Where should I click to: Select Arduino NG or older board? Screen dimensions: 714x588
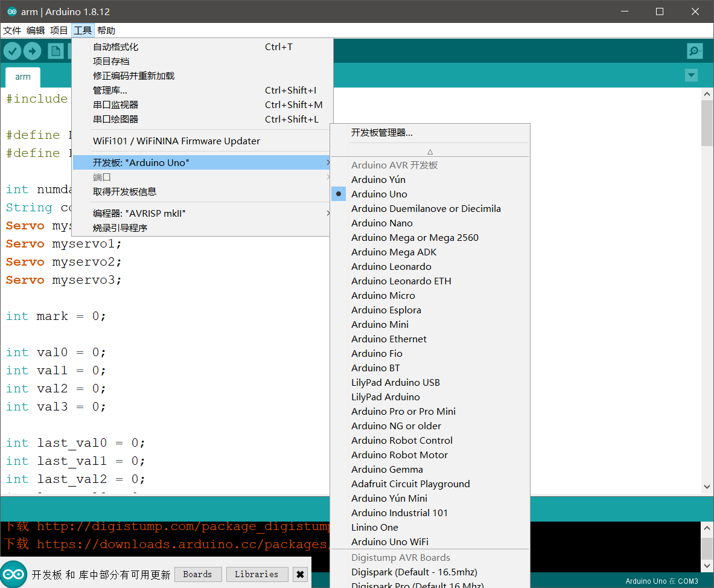[x=430, y=426]
